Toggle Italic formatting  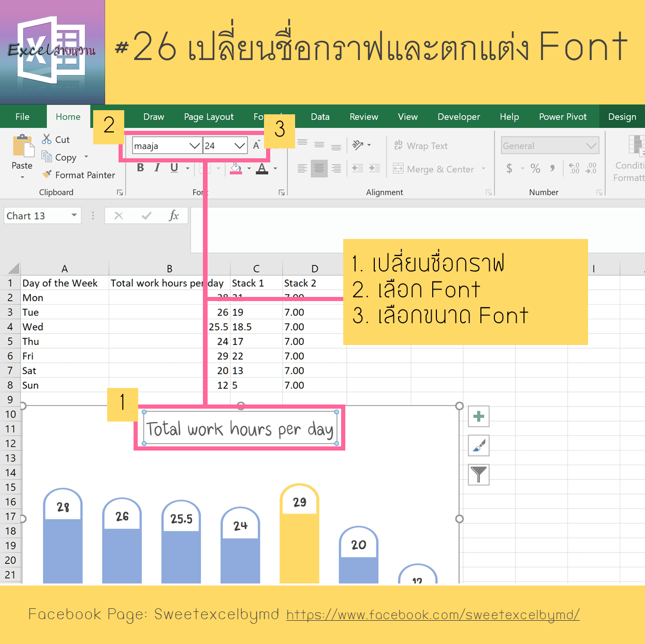pos(157,168)
